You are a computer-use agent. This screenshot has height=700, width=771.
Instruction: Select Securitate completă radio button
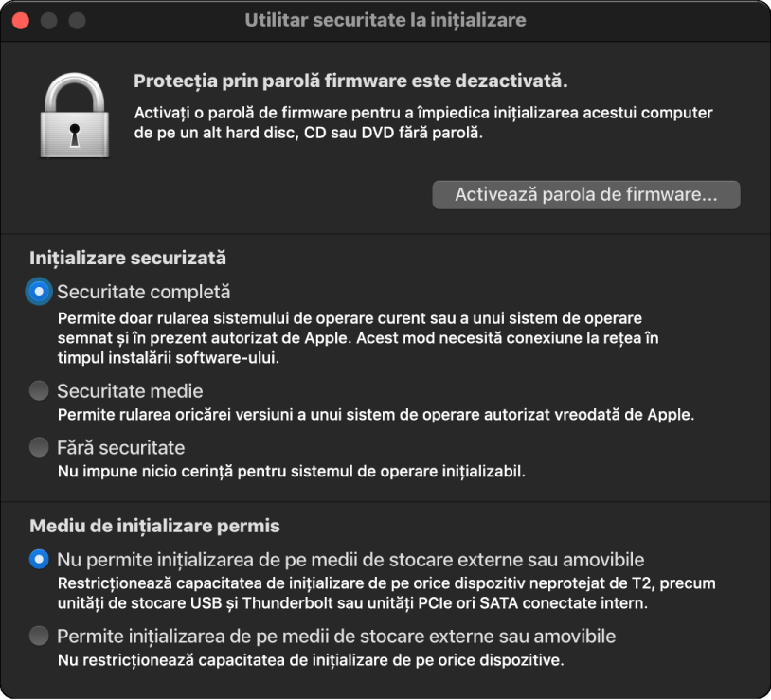(38, 293)
